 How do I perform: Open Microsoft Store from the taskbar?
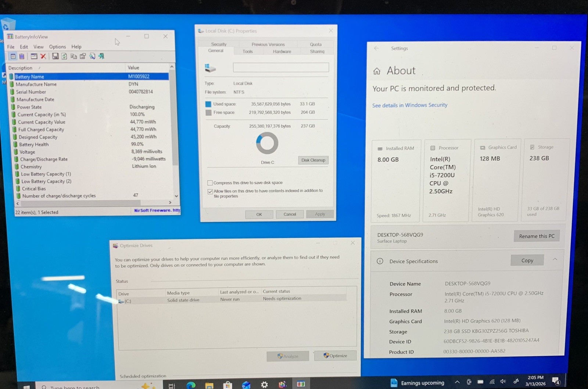coord(227,385)
